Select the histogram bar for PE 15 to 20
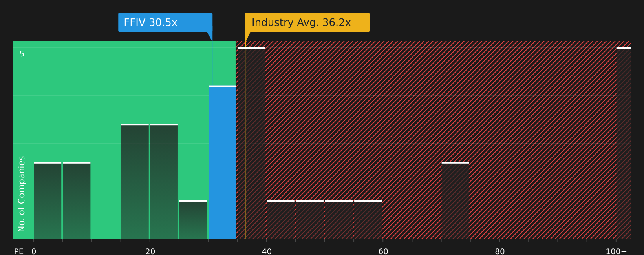The height and width of the screenshot is (255, 644). click(x=135, y=181)
